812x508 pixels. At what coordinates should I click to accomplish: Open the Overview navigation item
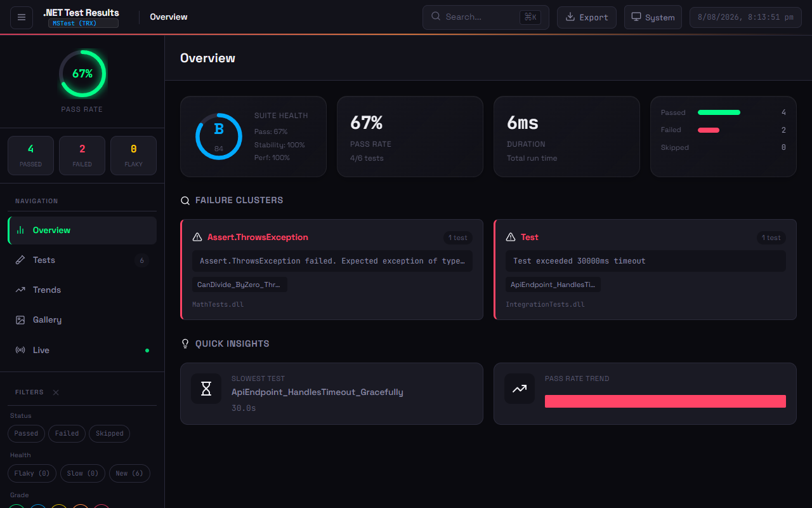[82, 230]
